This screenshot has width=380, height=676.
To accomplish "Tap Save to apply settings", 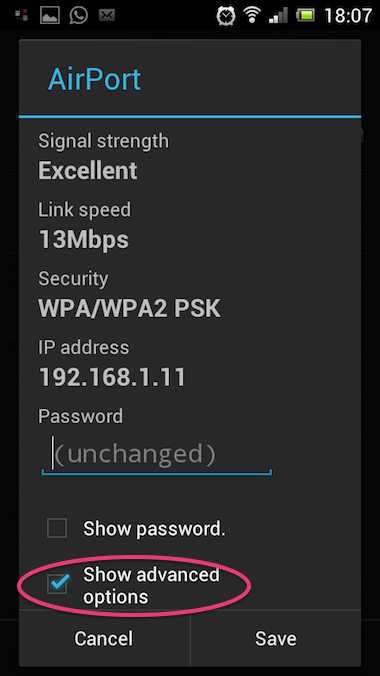I will click(x=276, y=638).
